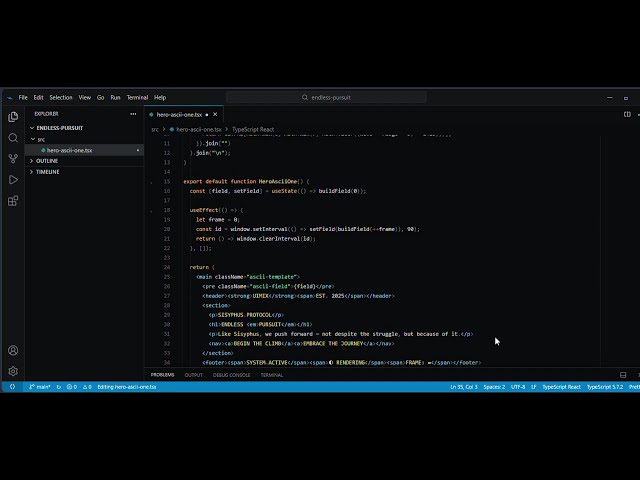Open warnings count in status bar
This screenshot has width=640, height=480.
click(x=87, y=387)
